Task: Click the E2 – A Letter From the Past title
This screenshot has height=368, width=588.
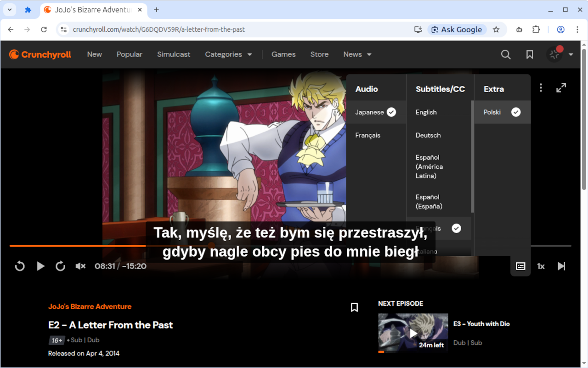Action: 111,325
